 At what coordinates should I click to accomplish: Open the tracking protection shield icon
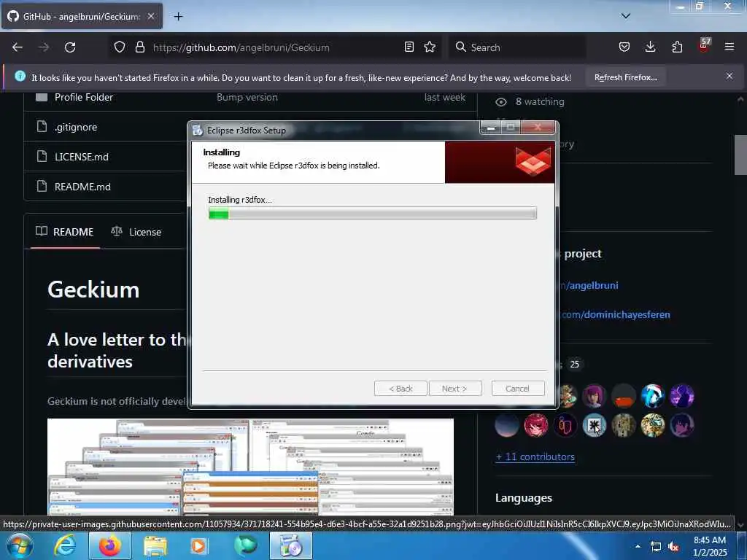[120, 47]
